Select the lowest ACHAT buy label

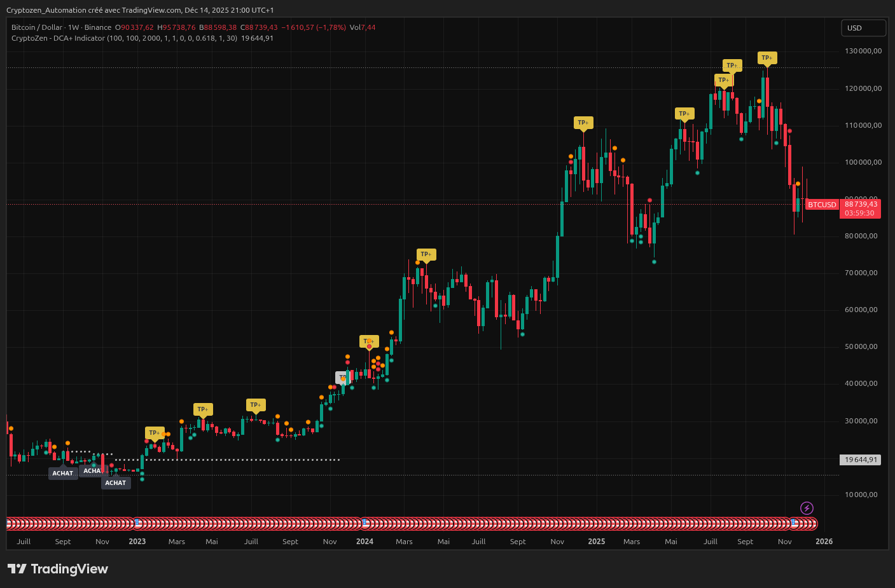[x=116, y=483]
